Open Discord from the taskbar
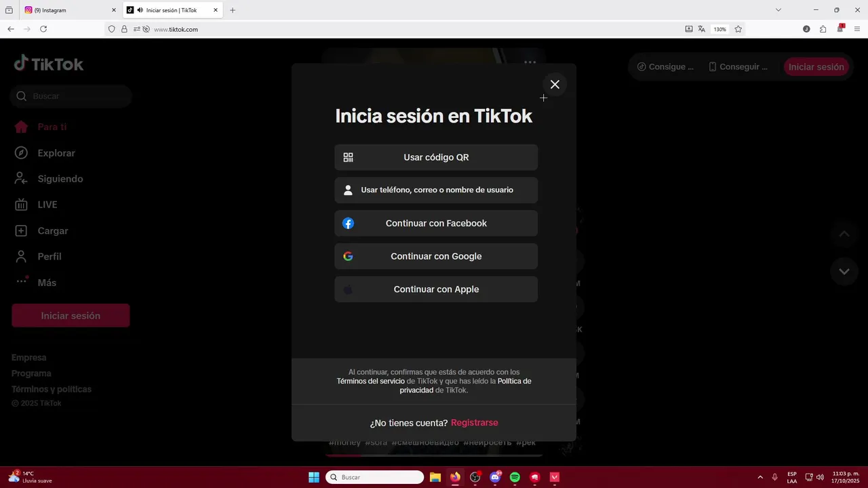This screenshot has height=488, width=868. click(x=496, y=477)
